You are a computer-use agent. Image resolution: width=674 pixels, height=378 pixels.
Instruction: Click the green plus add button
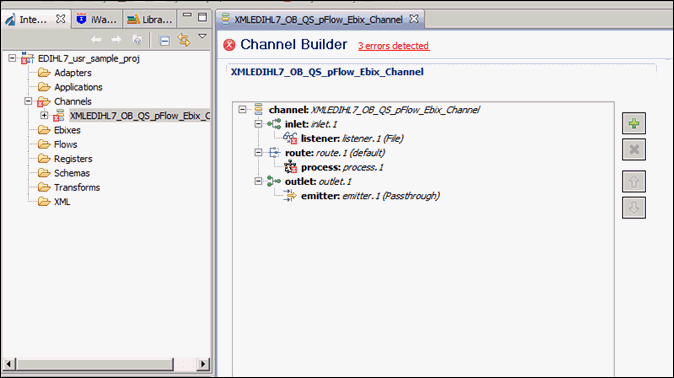click(x=634, y=124)
